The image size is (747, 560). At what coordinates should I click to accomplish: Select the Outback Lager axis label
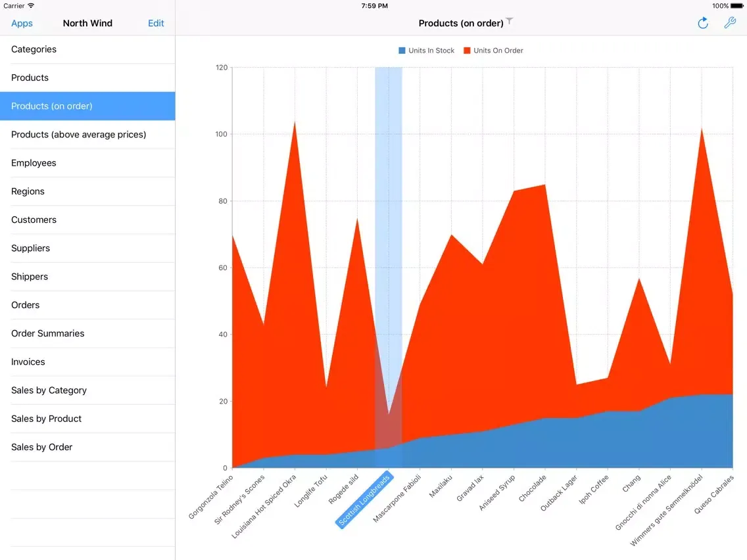click(559, 493)
